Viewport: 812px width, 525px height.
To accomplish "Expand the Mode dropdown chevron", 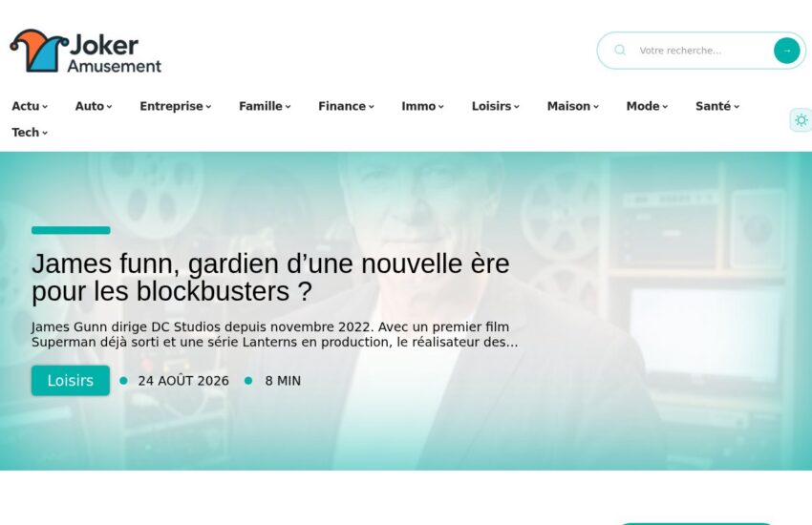I will (665, 107).
